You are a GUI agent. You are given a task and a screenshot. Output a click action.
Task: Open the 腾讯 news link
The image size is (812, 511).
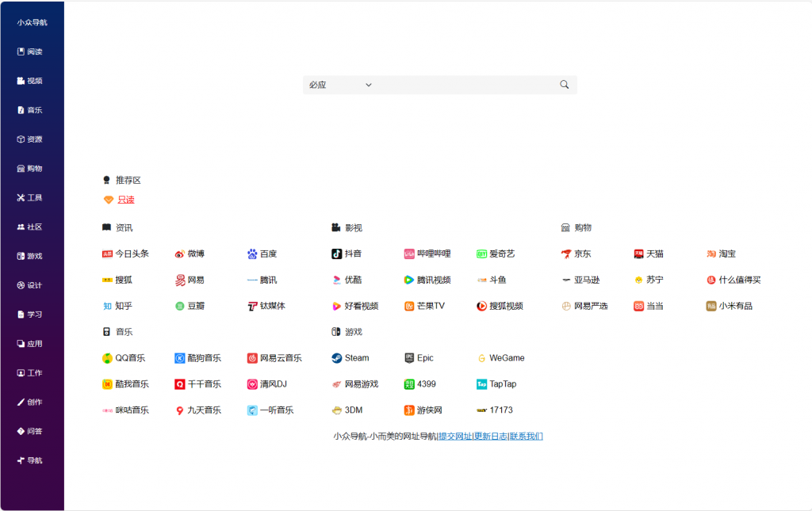coord(262,280)
